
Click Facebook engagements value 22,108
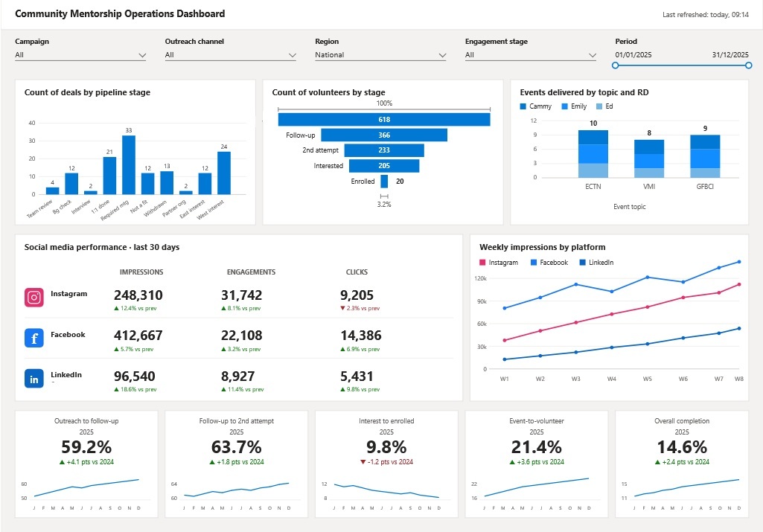(x=241, y=336)
